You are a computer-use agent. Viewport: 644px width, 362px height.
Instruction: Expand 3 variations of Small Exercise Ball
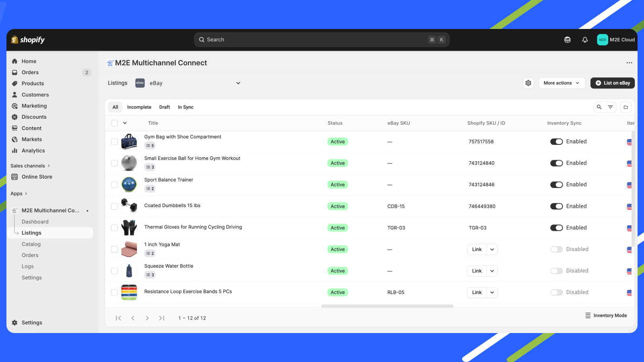pos(150,167)
